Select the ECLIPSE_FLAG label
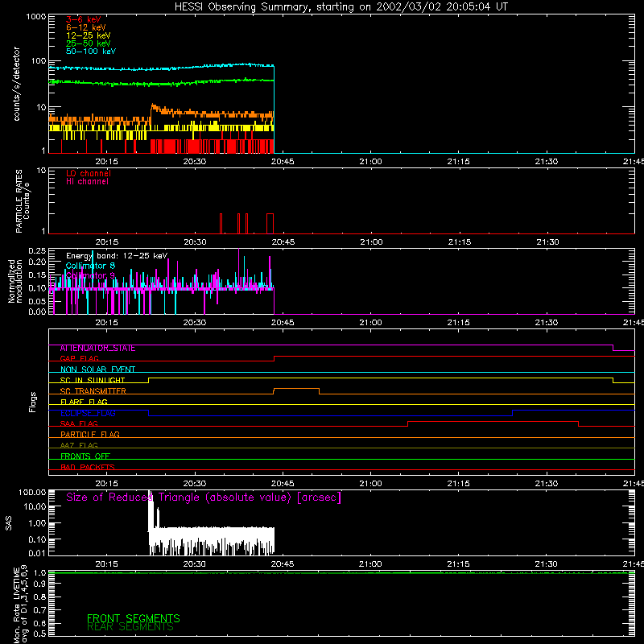The image size is (644, 644). click(x=88, y=413)
